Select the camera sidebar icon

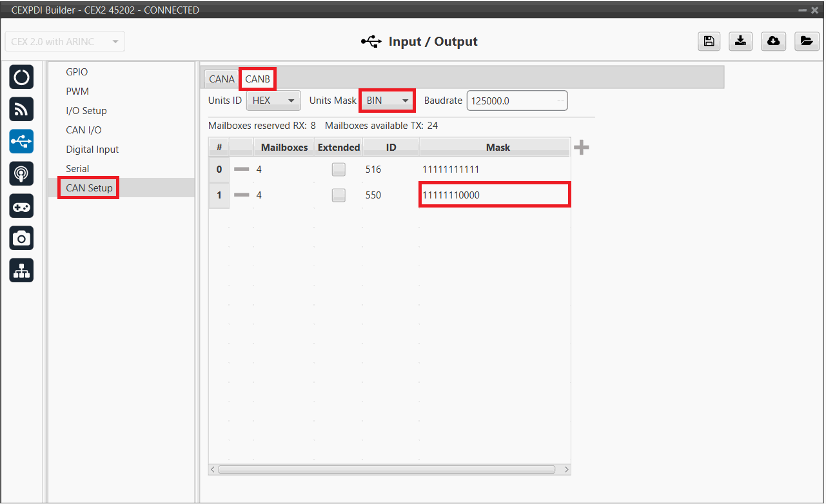click(x=21, y=239)
